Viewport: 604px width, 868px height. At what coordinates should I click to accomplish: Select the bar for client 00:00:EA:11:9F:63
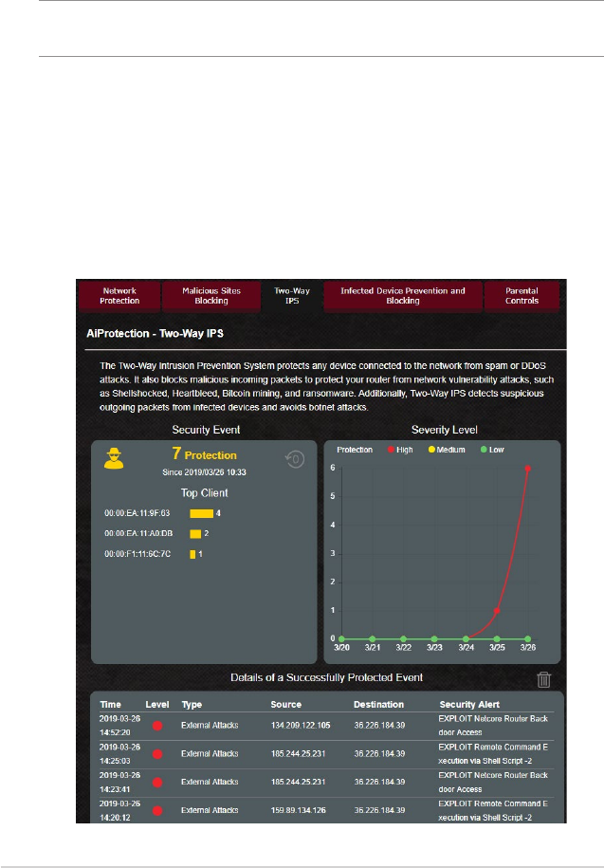point(201,514)
